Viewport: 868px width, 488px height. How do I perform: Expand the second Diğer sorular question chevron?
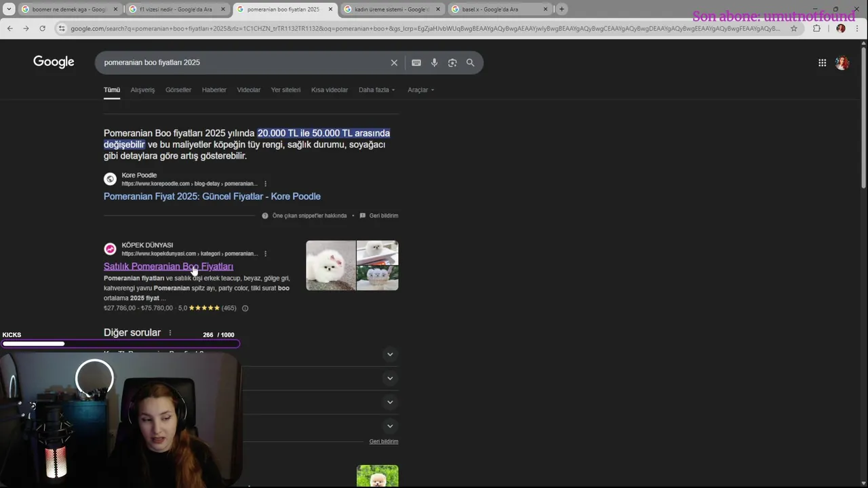point(390,378)
